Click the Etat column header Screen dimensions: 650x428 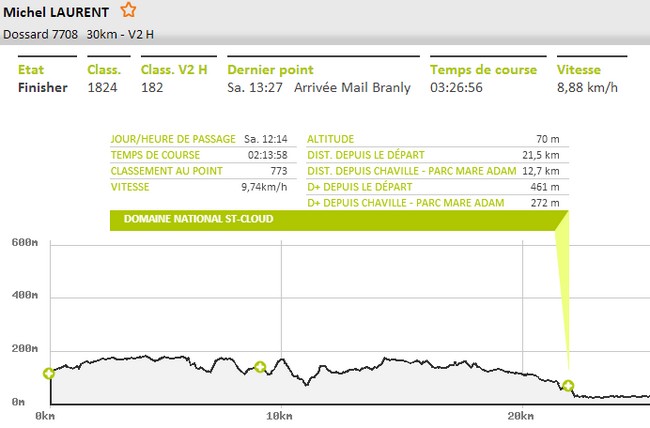(33, 70)
